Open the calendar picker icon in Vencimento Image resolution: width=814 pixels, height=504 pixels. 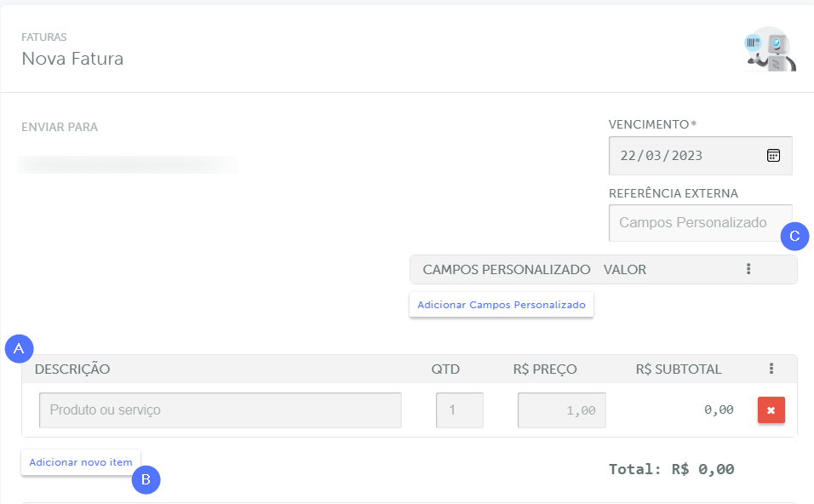(x=773, y=156)
